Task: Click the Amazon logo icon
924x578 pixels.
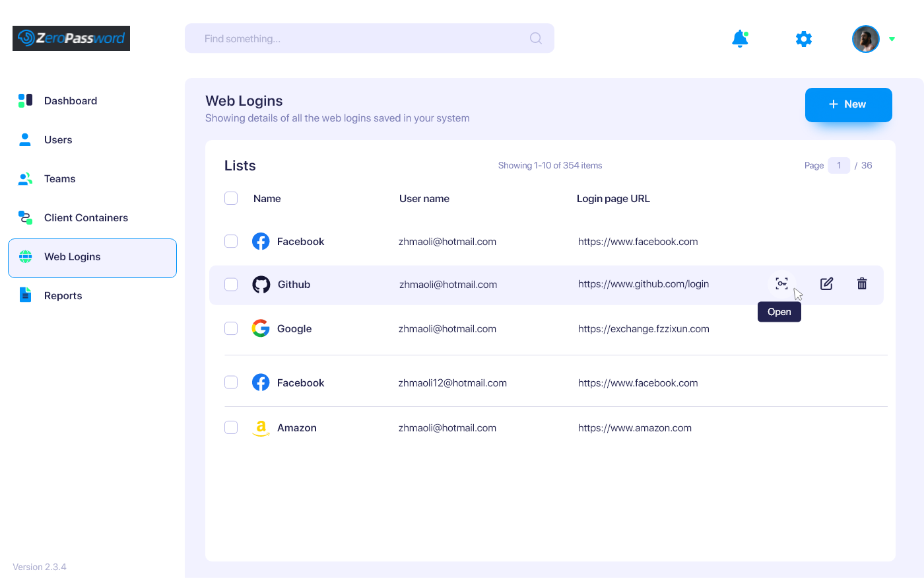Action: click(x=261, y=428)
